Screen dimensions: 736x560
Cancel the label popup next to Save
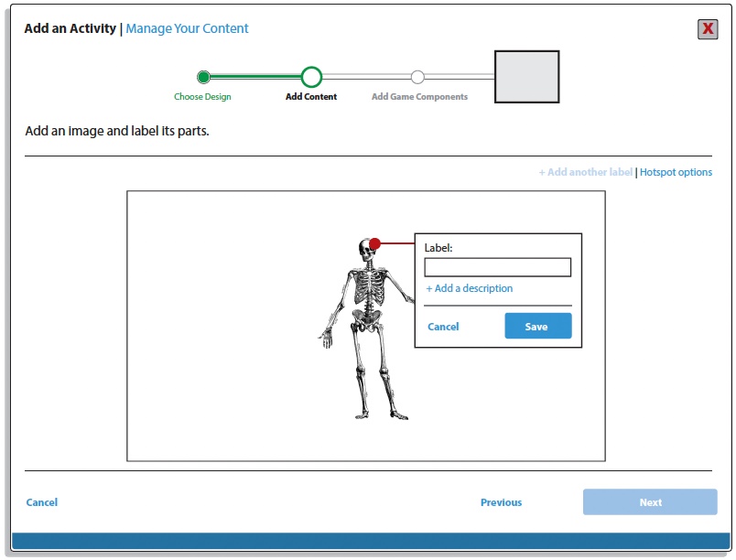[443, 327]
